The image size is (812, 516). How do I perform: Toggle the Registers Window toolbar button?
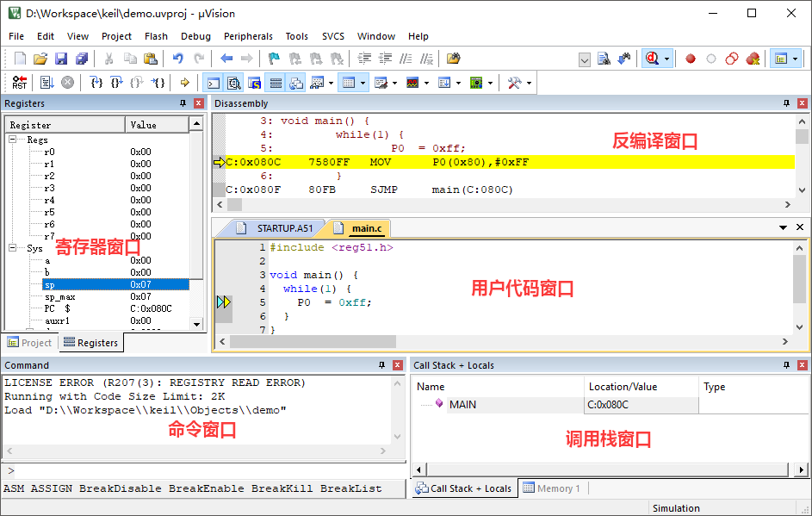tap(276, 83)
